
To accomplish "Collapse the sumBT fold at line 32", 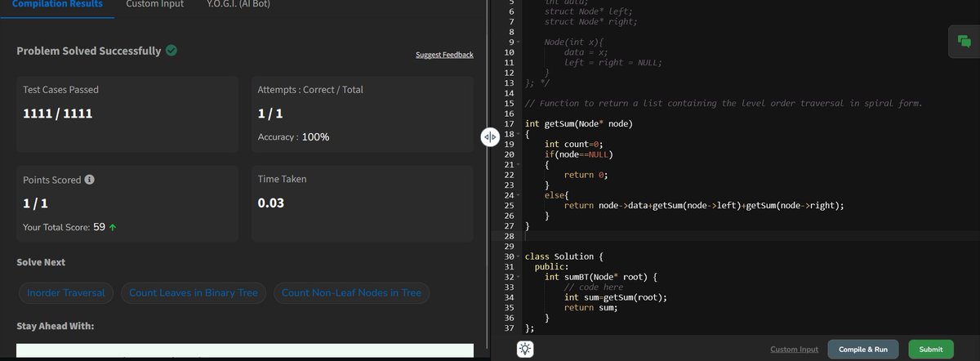I will point(519,277).
